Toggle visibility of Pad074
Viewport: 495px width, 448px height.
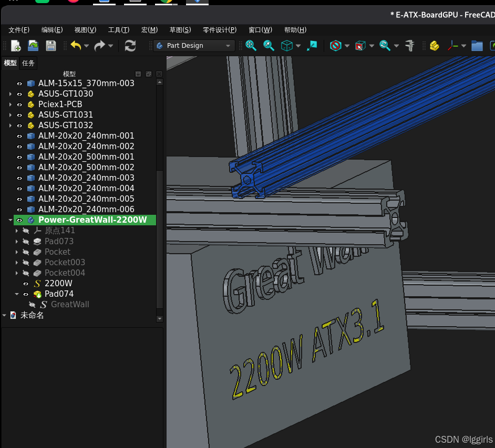[26, 294]
